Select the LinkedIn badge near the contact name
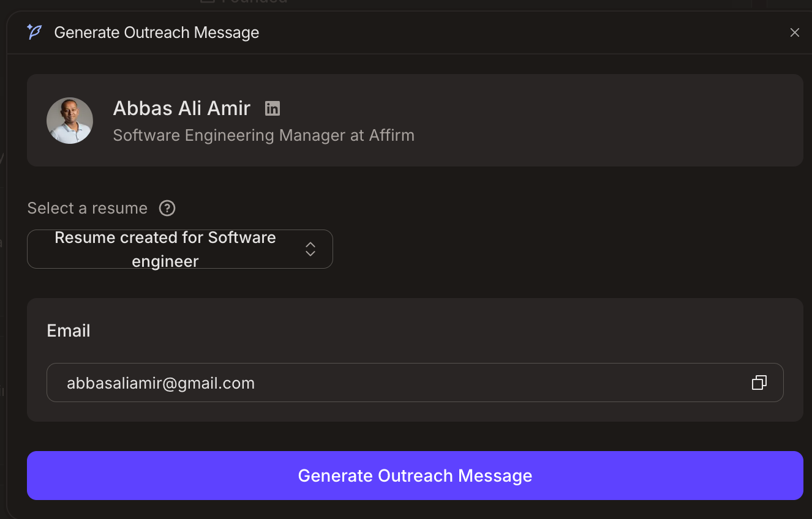 (x=272, y=108)
